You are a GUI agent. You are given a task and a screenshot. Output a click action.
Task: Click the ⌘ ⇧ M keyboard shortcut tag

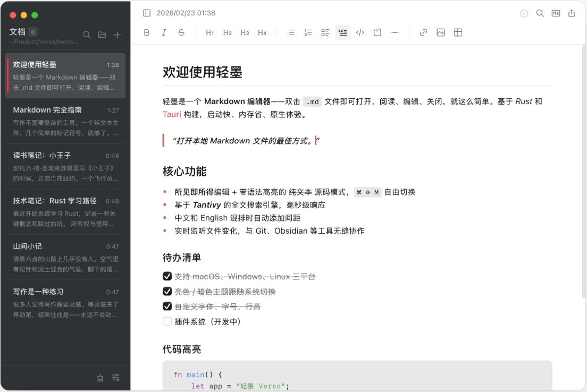click(x=367, y=192)
